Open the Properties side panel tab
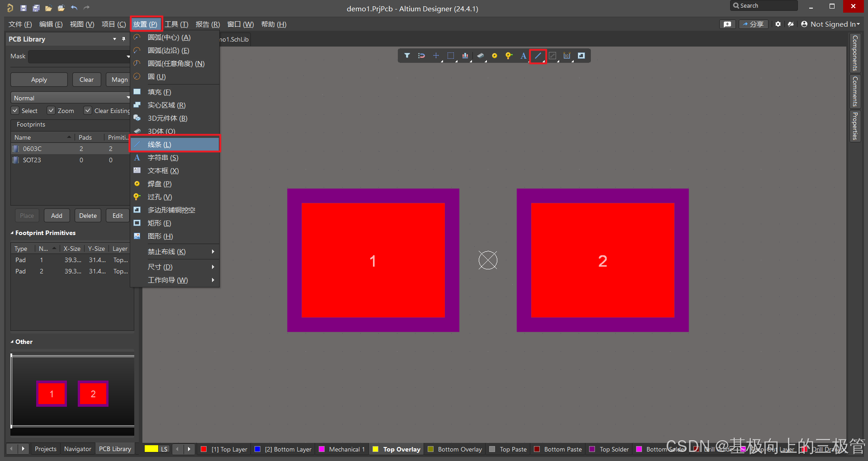The width and height of the screenshot is (868, 461). tap(854, 126)
